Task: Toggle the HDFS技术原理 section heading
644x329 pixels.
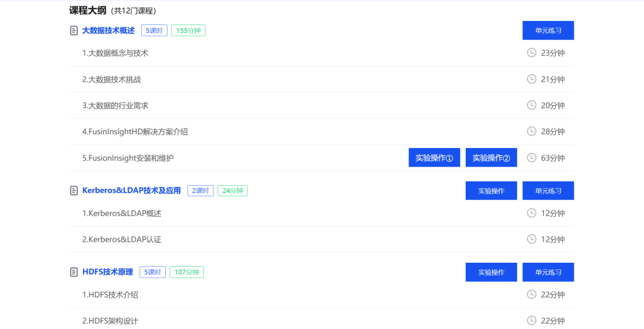Action: (x=107, y=272)
